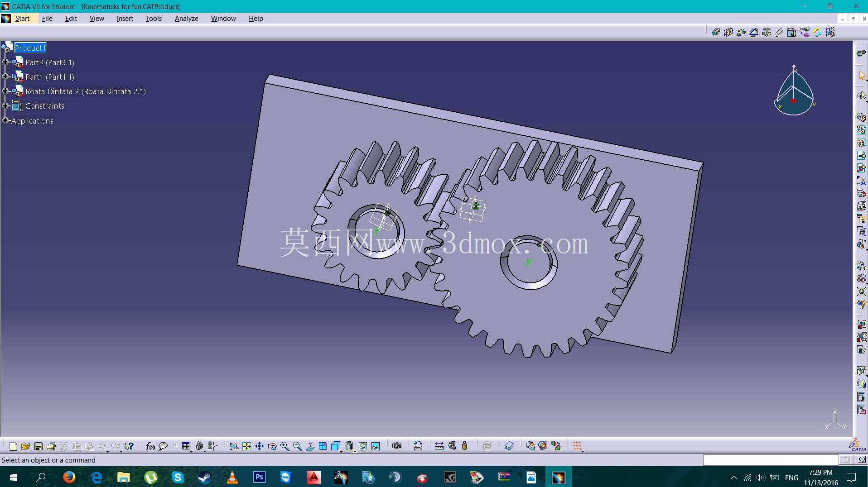Click the Select arrow tool on right toolbar
Viewport: 868px width, 487px height.
click(x=862, y=76)
